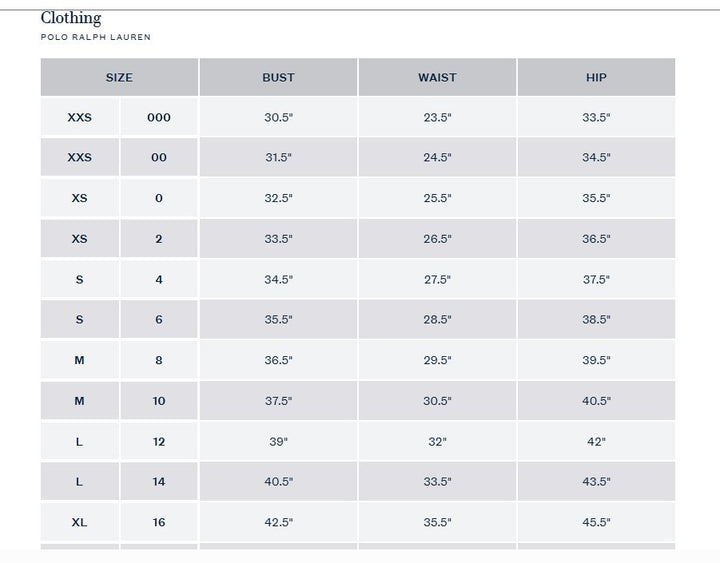This screenshot has width=720, height=563.
Task: Select the waist value 32" for size 12
Action: pos(437,441)
